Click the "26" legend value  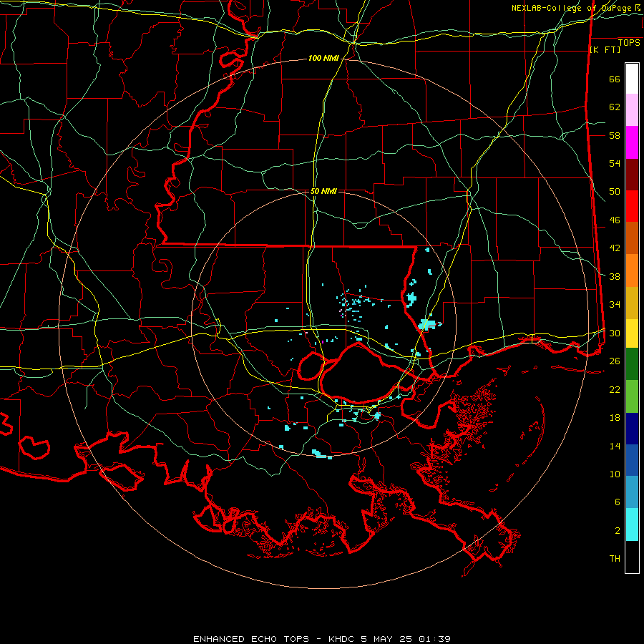pos(615,361)
